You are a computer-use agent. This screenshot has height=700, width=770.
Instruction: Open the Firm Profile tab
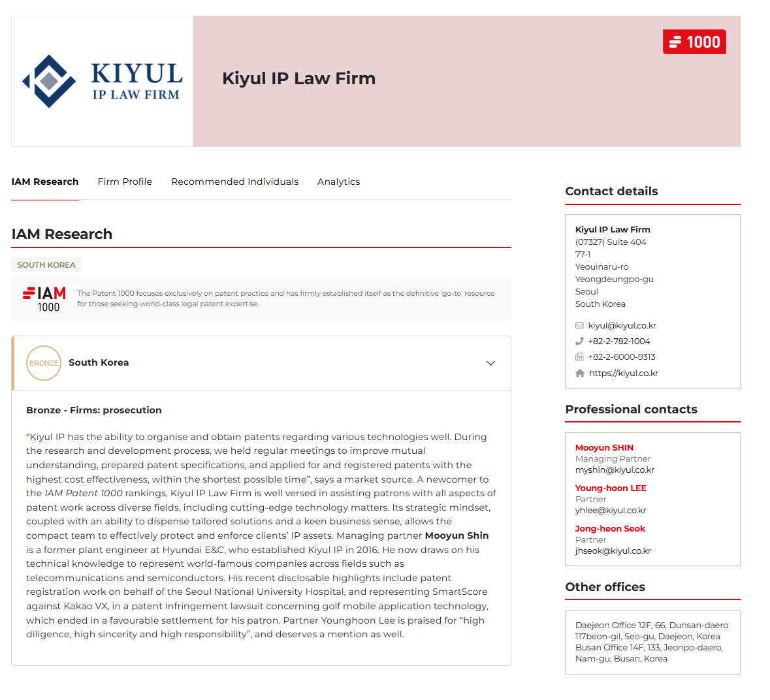coord(125,182)
